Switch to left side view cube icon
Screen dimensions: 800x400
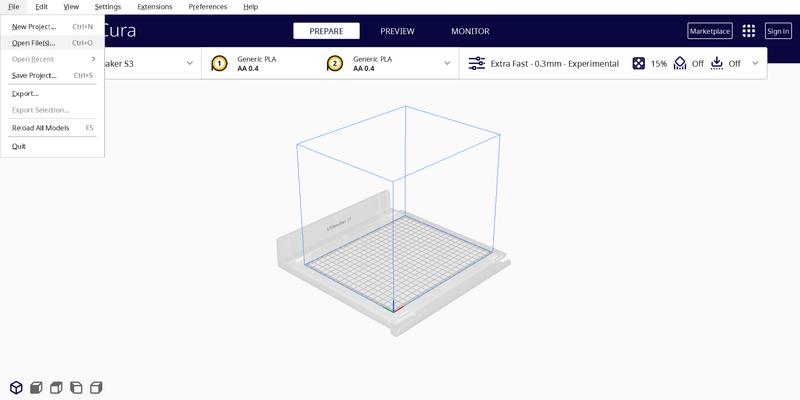click(x=76, y=387)
